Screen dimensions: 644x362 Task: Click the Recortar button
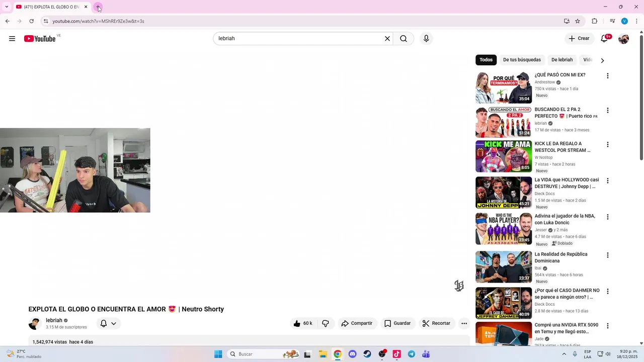point(436,323)
